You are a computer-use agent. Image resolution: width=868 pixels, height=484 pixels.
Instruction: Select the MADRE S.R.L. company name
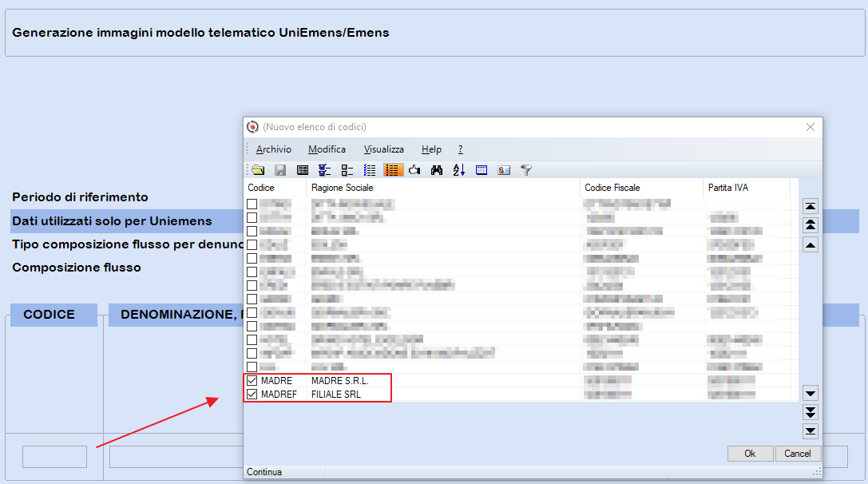(340, 381)
